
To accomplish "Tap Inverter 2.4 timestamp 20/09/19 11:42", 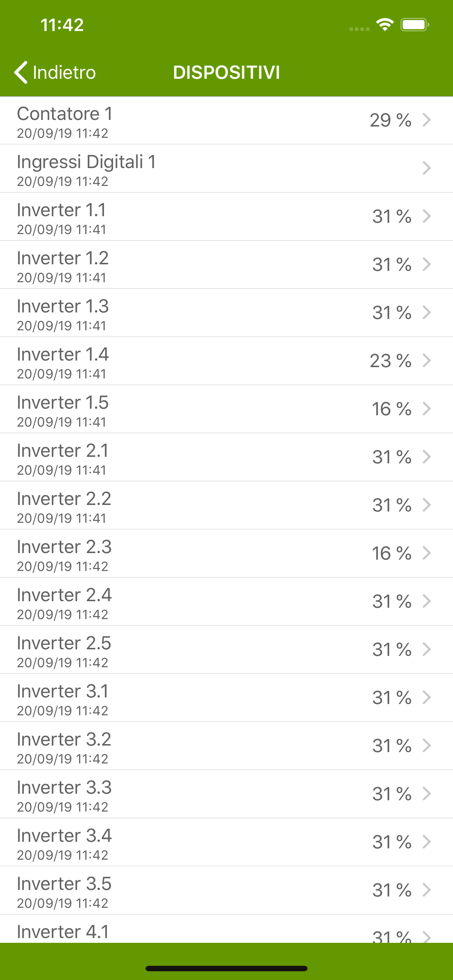I will (62, 614).
